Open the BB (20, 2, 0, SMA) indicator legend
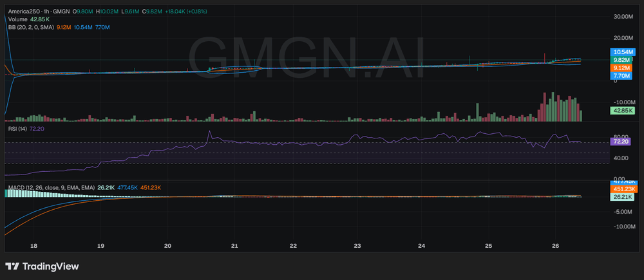 (30, 26)
